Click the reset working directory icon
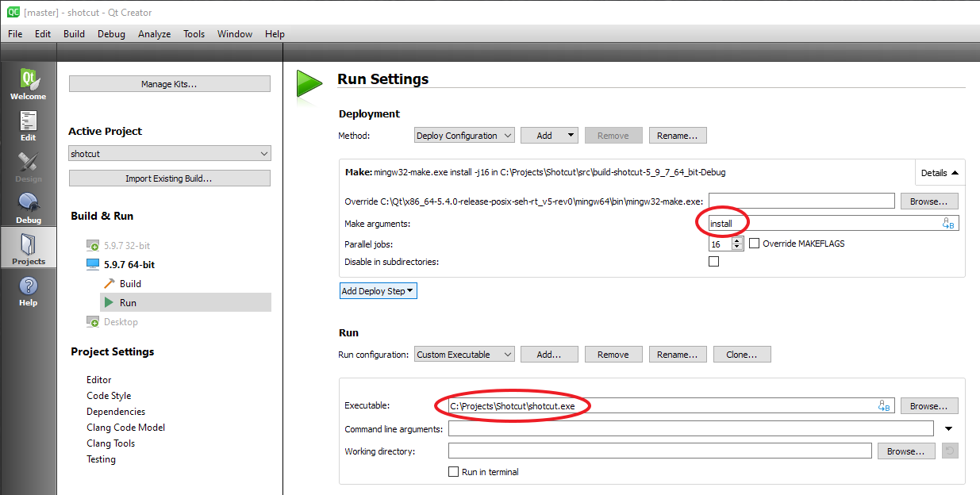Image resolution: width=980 pixels, height=495 pixels. pos(949,451)
